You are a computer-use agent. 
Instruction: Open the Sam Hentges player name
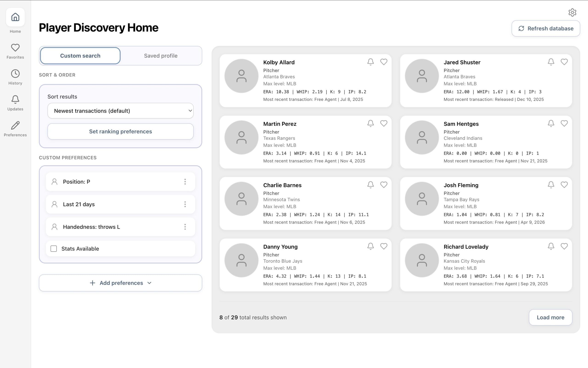[461, 124]
